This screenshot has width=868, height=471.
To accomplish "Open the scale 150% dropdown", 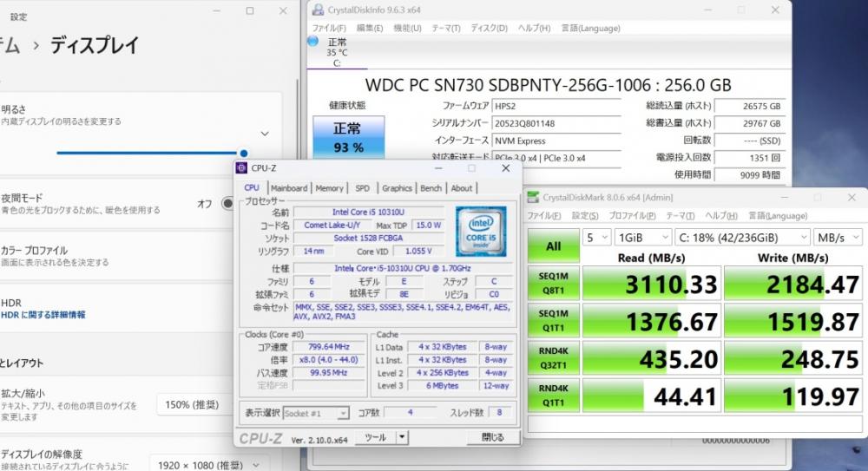I will (x=194, y=404).
